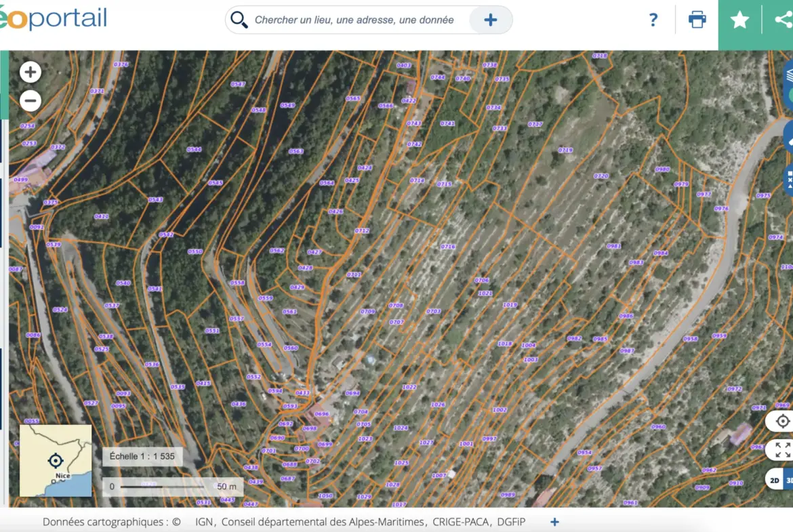Select parcel label 0540
Screen dimensions: 793x532
(x=123, y=283)
